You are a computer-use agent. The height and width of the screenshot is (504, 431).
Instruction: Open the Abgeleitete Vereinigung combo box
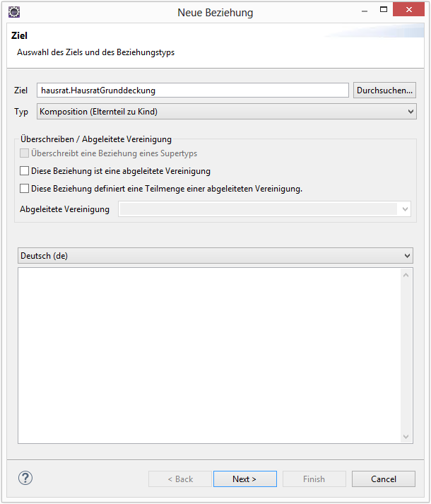coord(264,209)
